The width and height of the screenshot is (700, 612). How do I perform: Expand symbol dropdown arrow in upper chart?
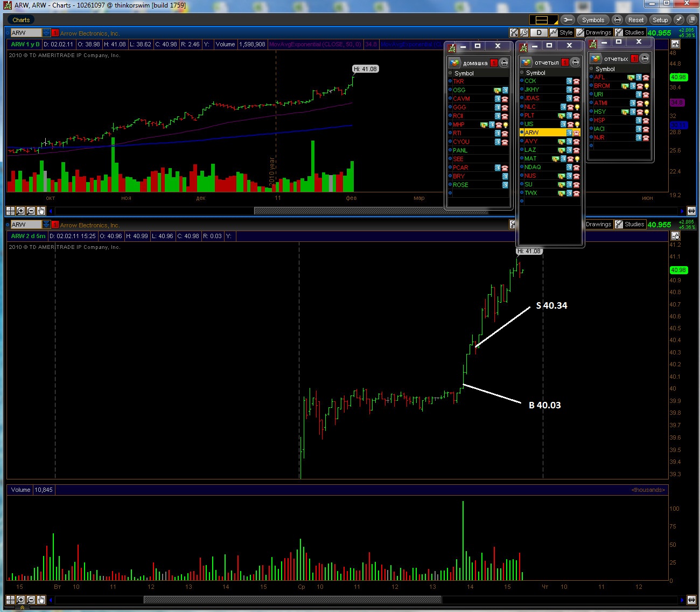[x=47, y=33]
